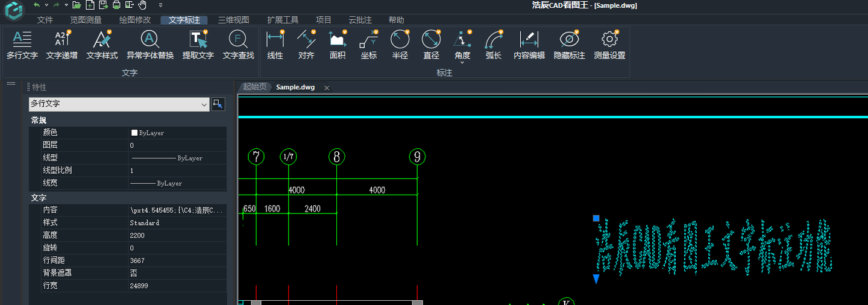Select the 线性 dimension tool
Image resolution: width=868 pixels, height=305 pixels.
click(275, 45)
